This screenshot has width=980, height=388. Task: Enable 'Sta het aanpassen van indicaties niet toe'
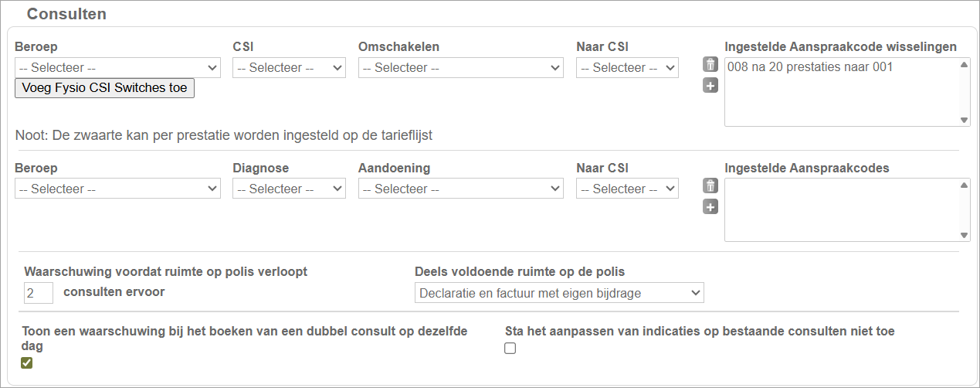510,349
